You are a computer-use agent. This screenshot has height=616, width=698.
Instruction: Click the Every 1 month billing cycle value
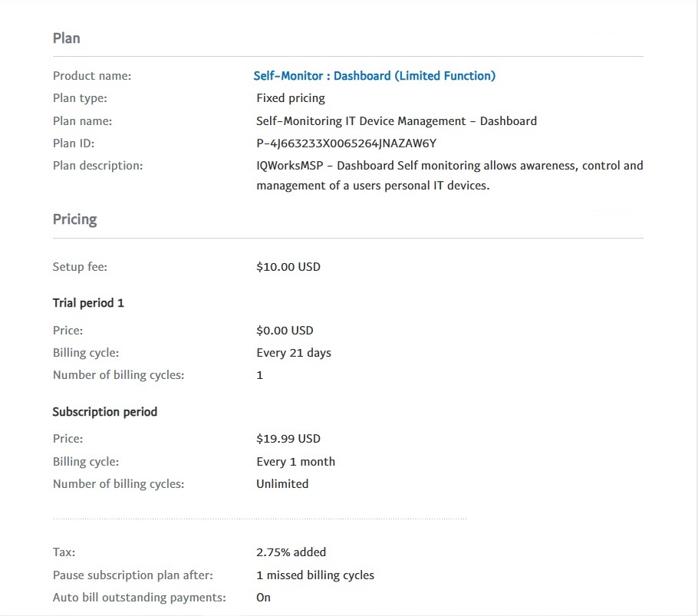coord(295,462)
